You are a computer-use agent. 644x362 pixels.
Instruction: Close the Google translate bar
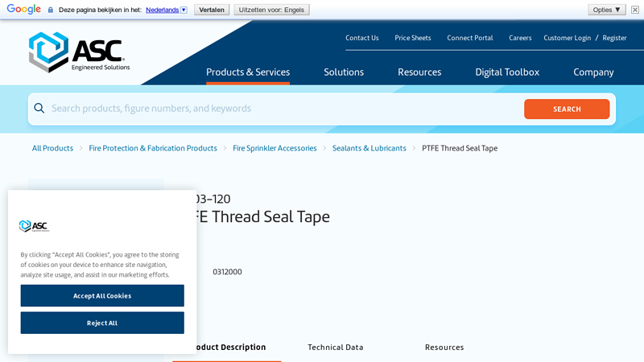pyautogui.click(x=635, y=10)
